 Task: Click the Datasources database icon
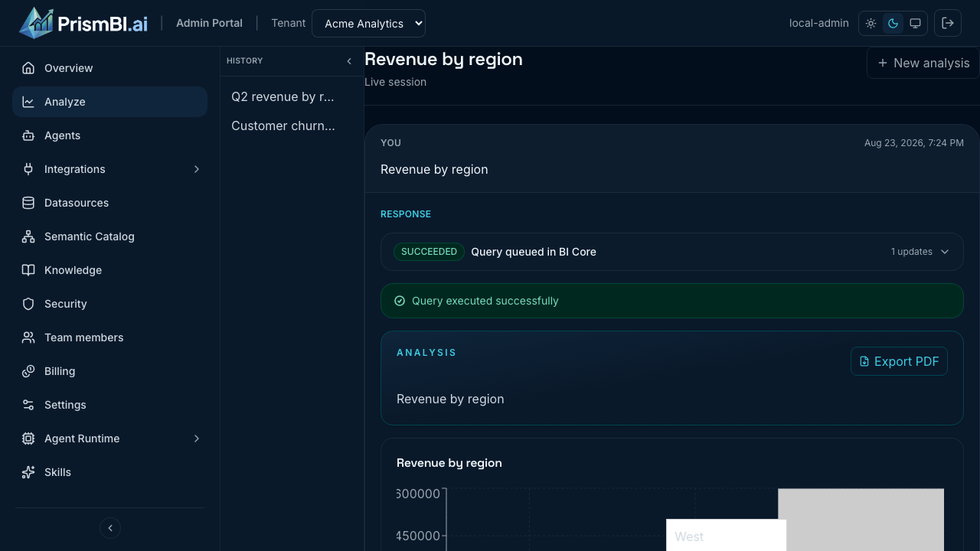click(x=28, y=203)
